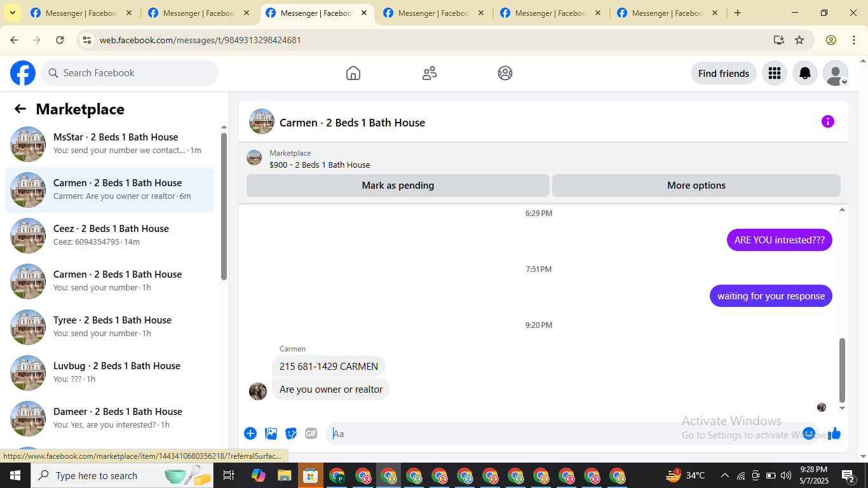Click message 'Are you owner or realtor'
Screen dimensions: 868x488
pos(331,389)
